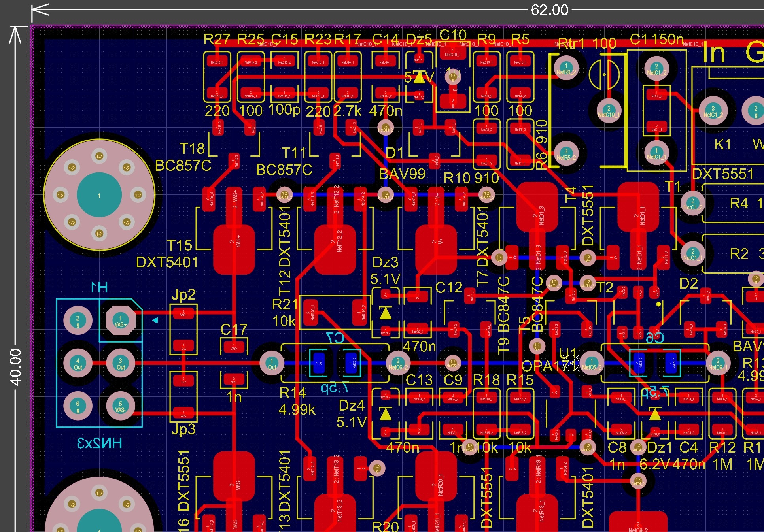Viewport: 764px width, 532px height.
Task: Select Rtr1 pad 2 on net NetC10_1
Action: 609,111
